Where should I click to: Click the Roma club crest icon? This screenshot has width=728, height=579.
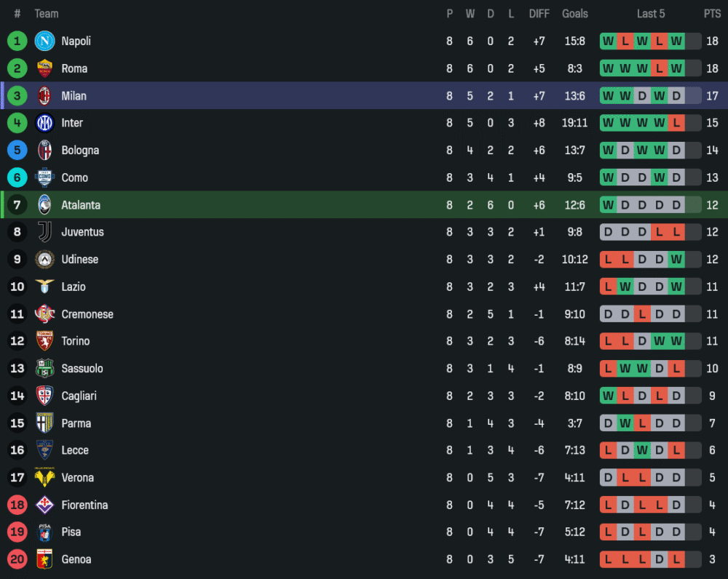(45, 68)
